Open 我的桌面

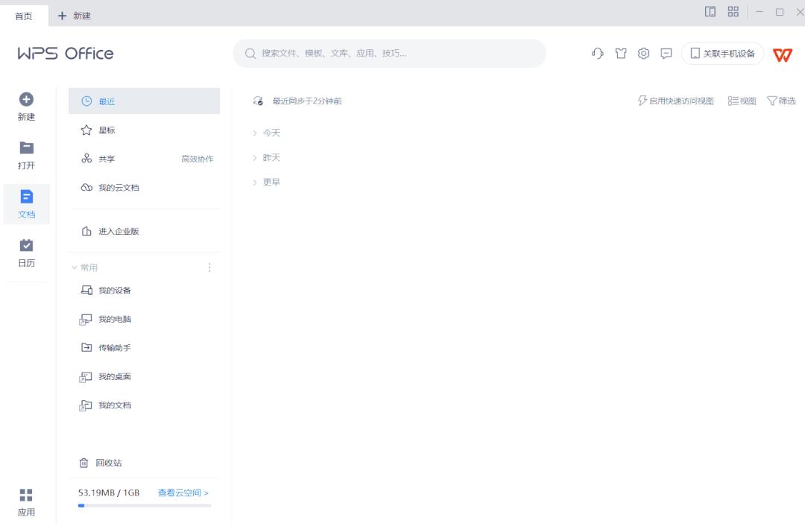[x=145, y=376]
